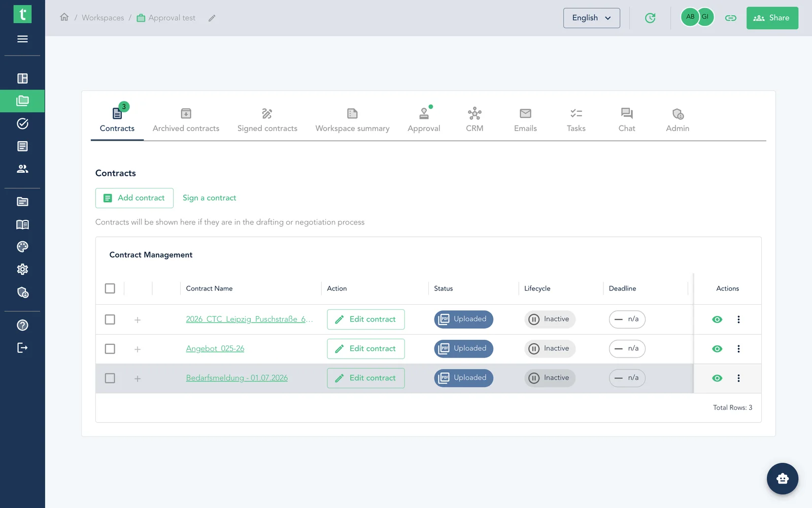Open more actions for 2026_CTC_Leipzig row

coord(738,320)
